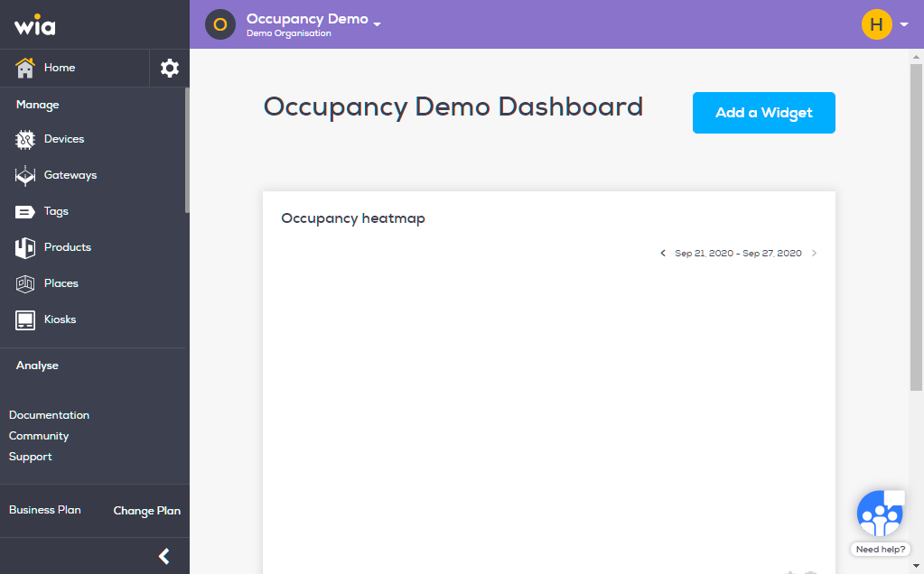
Task: Click the page scrollbar down arrow
Action: [916, 567]
